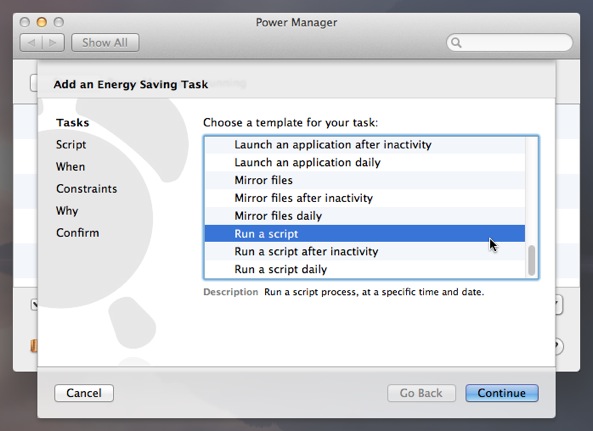Screen dimensions: 593x431
Task: Click the Constraints step in sidebar
Action: (x=87, y=188)
